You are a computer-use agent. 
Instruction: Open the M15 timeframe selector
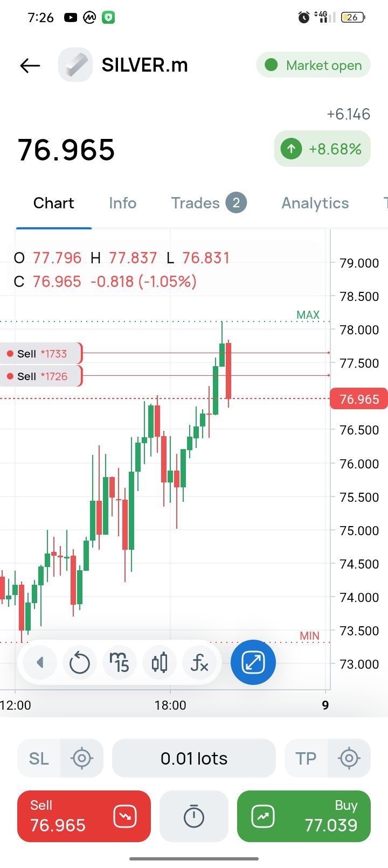120,662
